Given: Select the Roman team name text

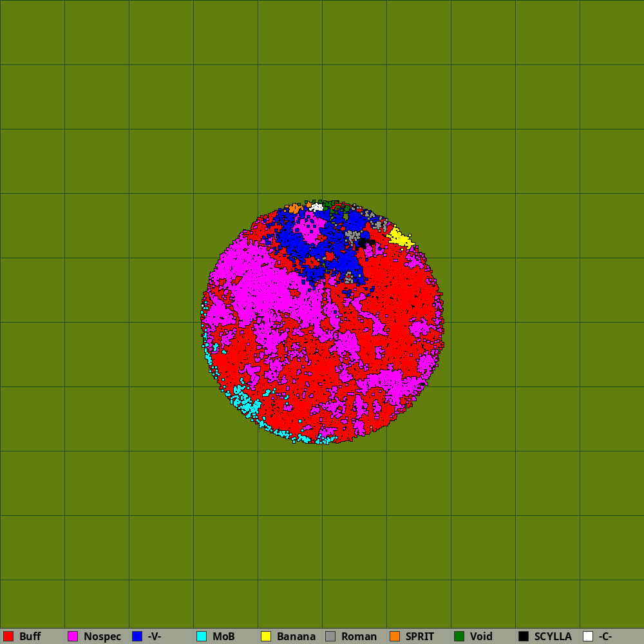Looking at the screenshot, I should coord(359,636).
